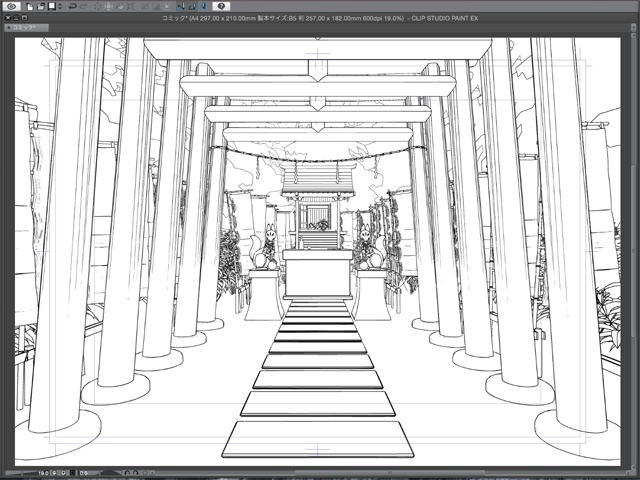
Task: Undo the last action
Action: click(x=73, y=6)
